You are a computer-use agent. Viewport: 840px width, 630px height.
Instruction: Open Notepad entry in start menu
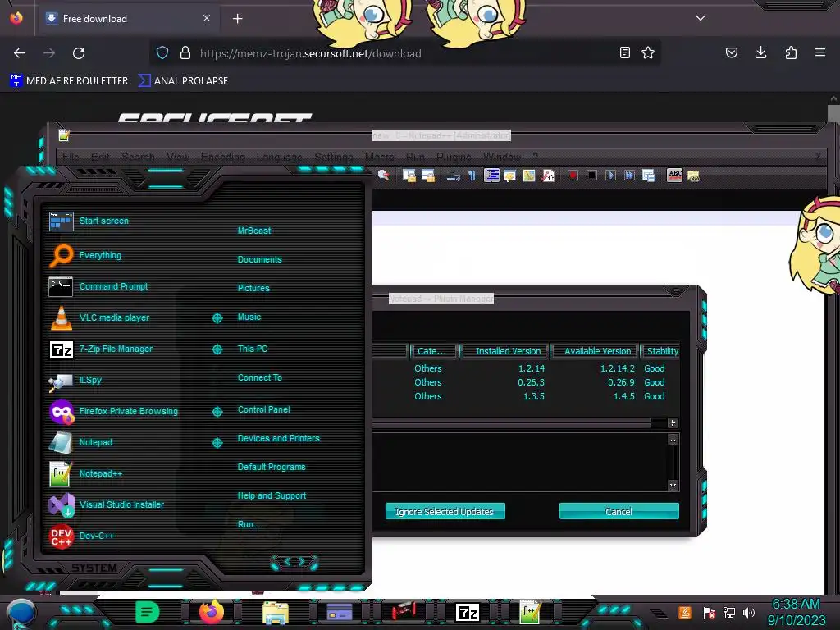(x=80, y=442)
